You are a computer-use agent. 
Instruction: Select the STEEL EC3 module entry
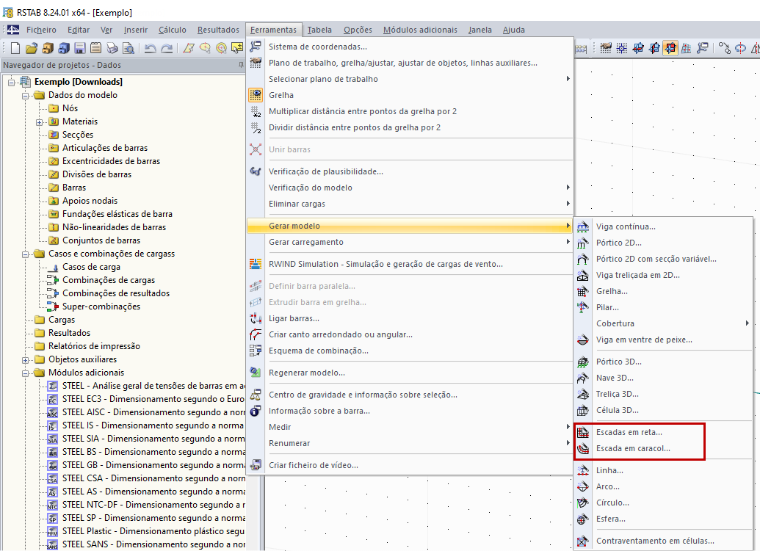click(x=153, y=399)
